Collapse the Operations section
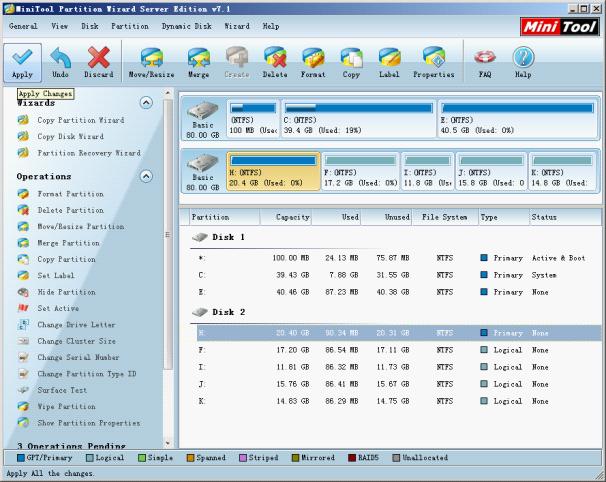 click(x=146, y=176)
